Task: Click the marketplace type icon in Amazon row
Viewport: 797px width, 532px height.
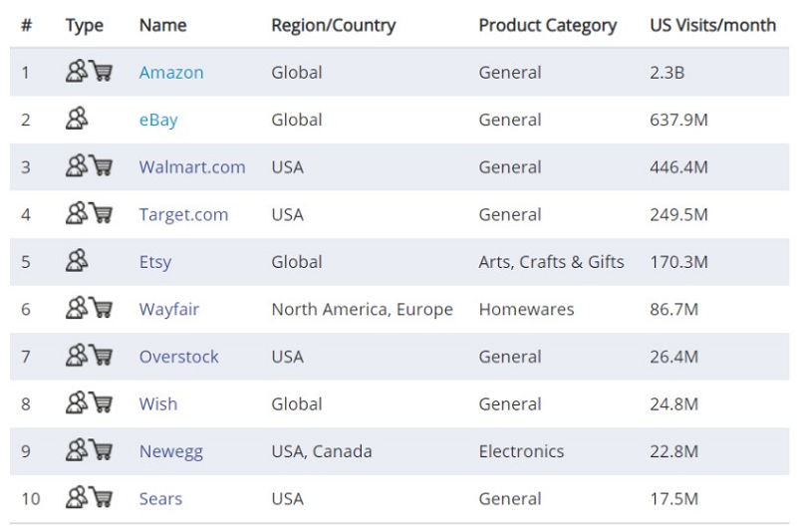Action: pos(78,72)
